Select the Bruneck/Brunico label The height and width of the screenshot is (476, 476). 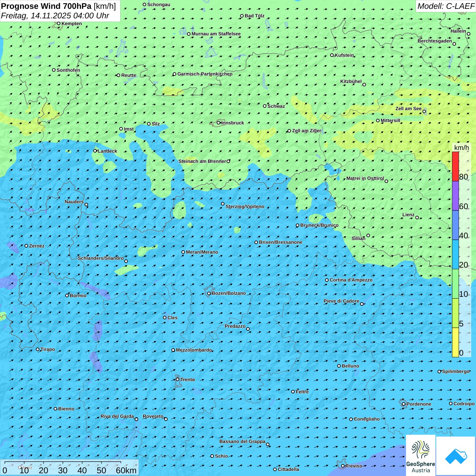pos(319,225)
